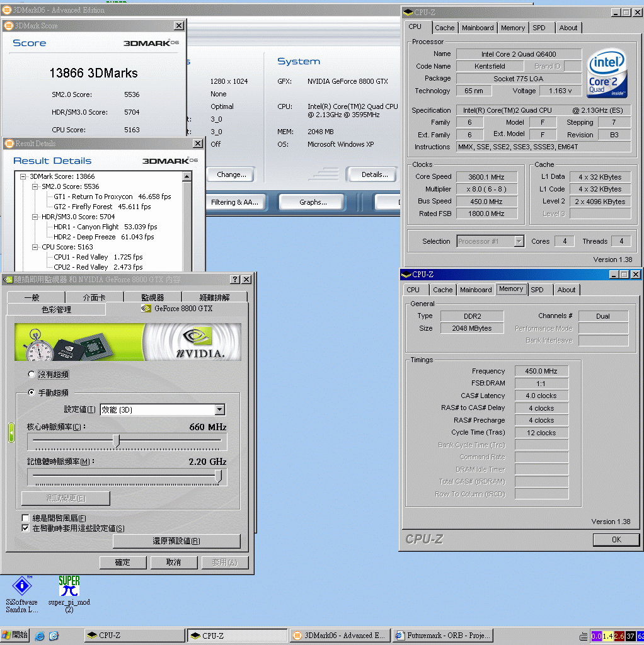Toggle the always enable fan checkbox

pyautogui.click(x=25, y=518)
